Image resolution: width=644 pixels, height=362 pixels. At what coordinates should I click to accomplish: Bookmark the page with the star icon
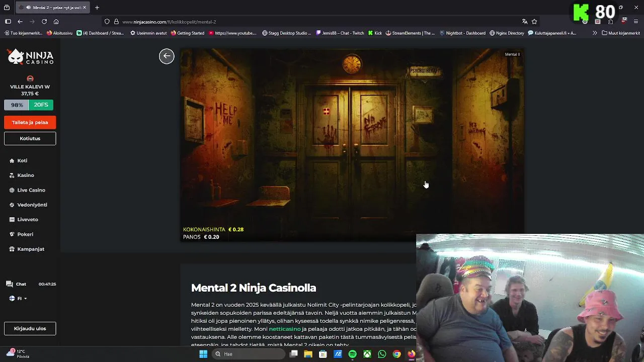(534, 22)
